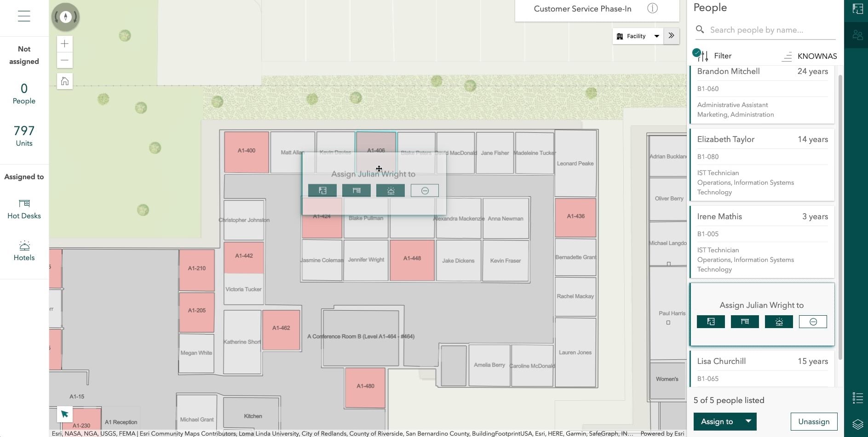Click the no-assignment circle icon for Julian Wright
868x437 pixels.
pos(812,322)
